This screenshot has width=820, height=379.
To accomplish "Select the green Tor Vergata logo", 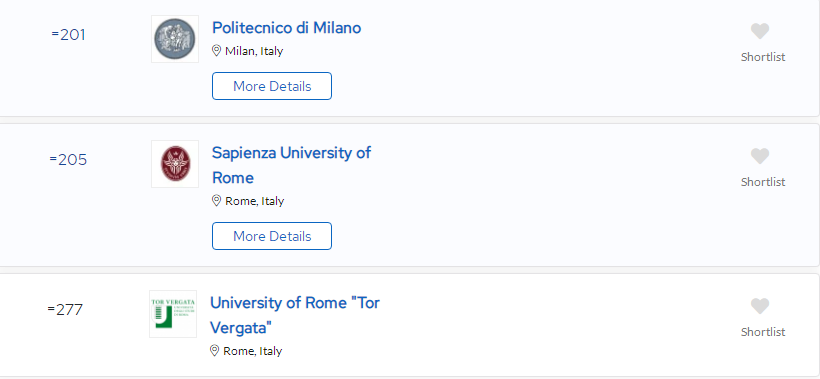I will click(x=173, y=314).
